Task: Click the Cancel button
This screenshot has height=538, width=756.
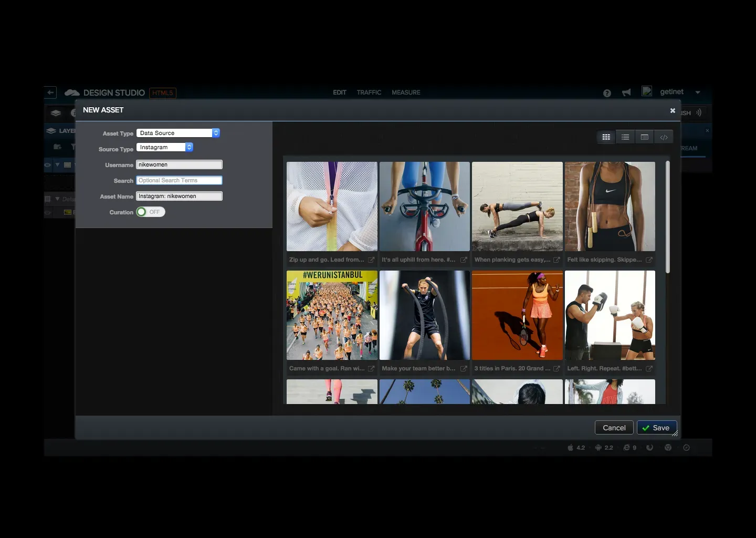Action: (x=614, y=428)
